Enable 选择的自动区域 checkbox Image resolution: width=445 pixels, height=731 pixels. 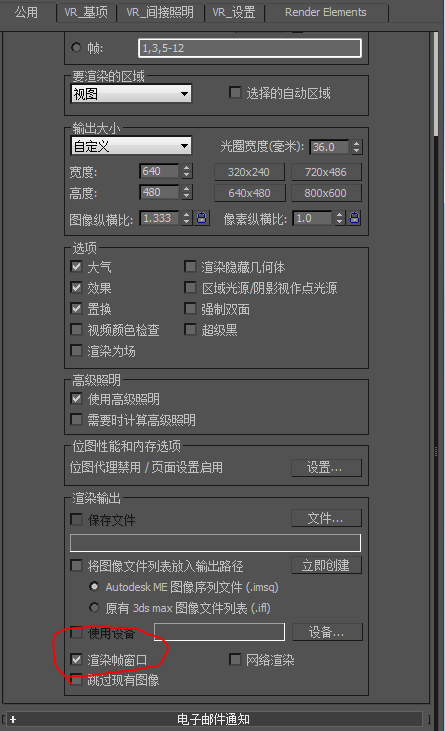click(x=235, y=92)
